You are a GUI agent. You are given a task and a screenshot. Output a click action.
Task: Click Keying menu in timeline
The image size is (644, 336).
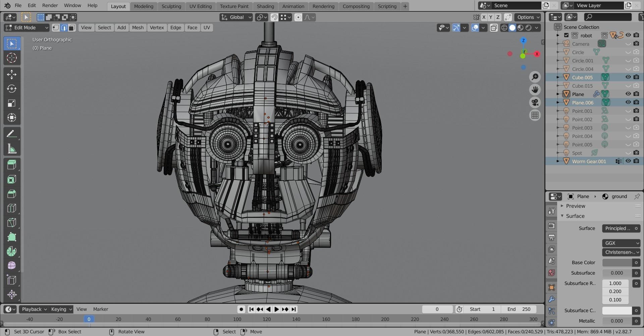[x=61, y=309]
